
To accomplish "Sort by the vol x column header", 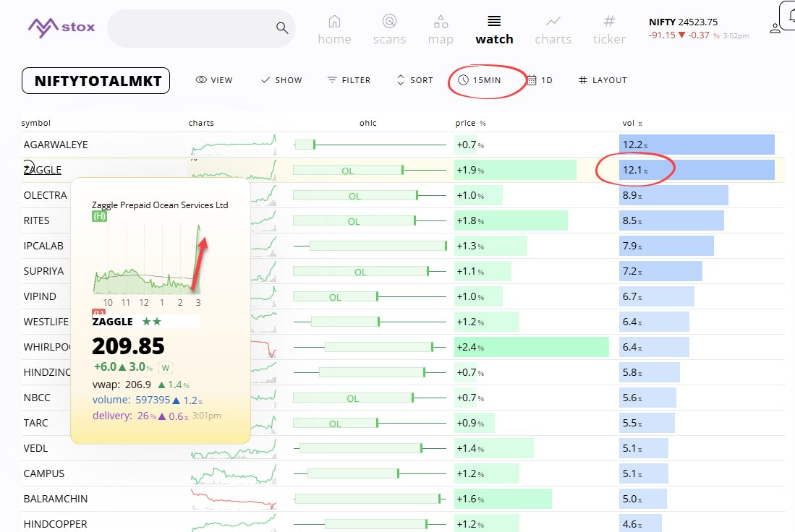I will click(x=632, y=123).
